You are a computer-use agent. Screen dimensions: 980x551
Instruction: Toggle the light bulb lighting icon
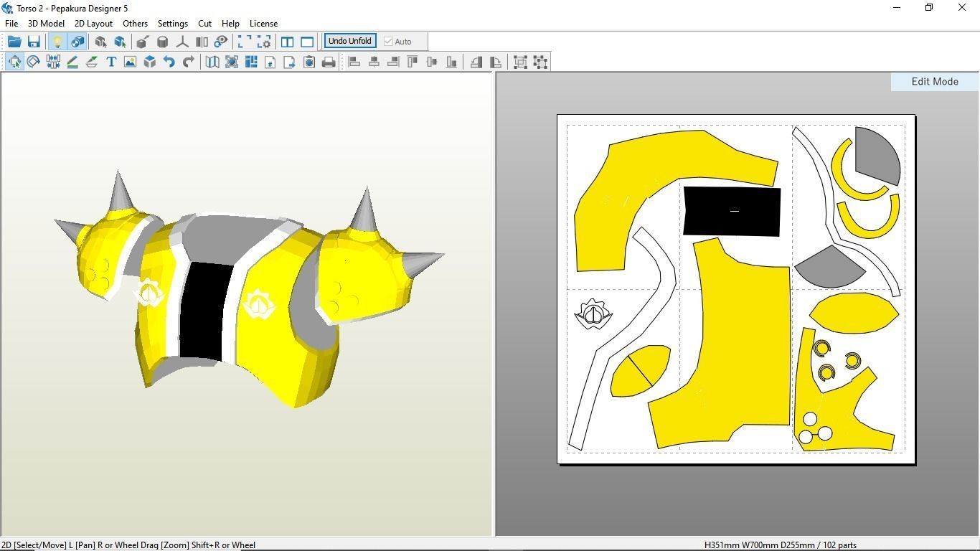click(x=57, y=42)
